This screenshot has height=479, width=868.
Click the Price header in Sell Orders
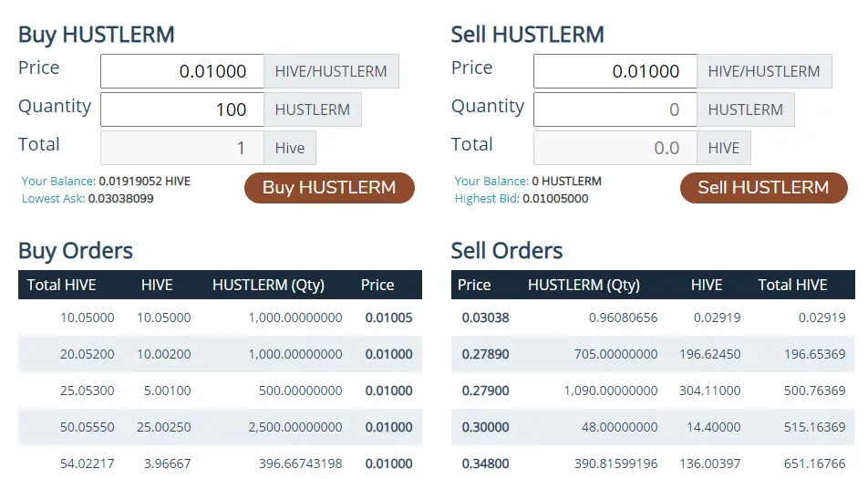pos(474,285)
